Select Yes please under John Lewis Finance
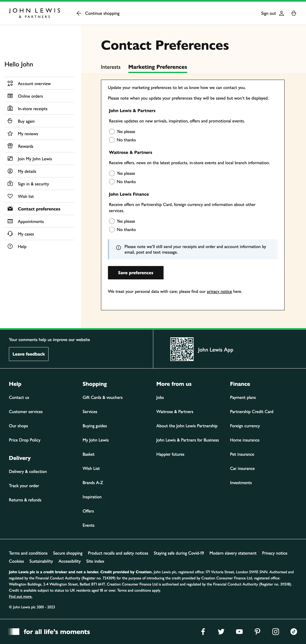Viewport: 306px width, 644px height. (x=112, y=221)
